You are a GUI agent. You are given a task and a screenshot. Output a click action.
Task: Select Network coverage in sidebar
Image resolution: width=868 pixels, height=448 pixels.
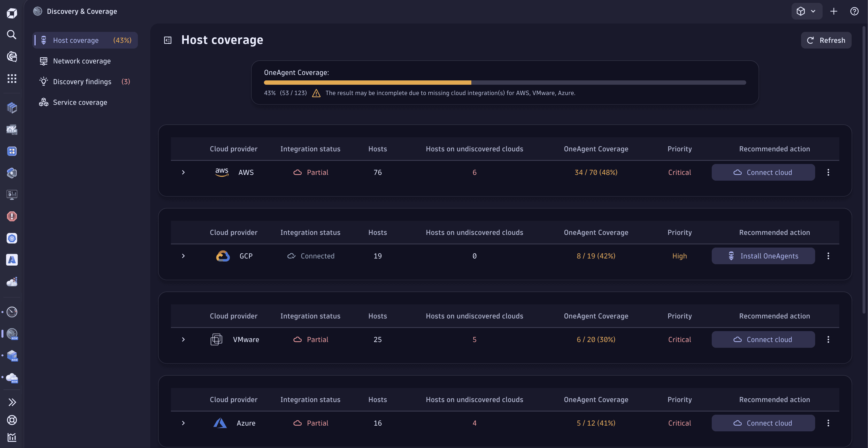(x=85, y=61)
